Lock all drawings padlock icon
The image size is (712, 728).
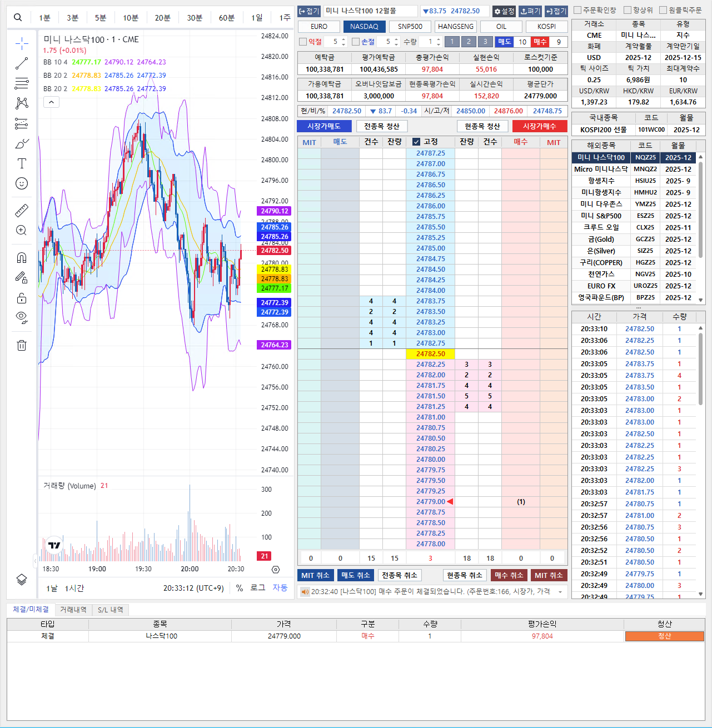click(22, 298)
